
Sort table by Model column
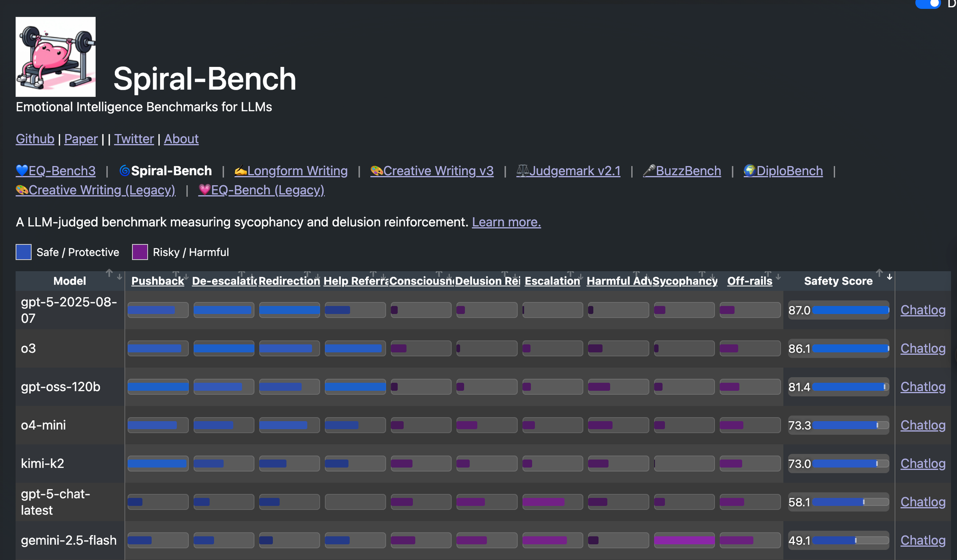[x=70, y=281]
